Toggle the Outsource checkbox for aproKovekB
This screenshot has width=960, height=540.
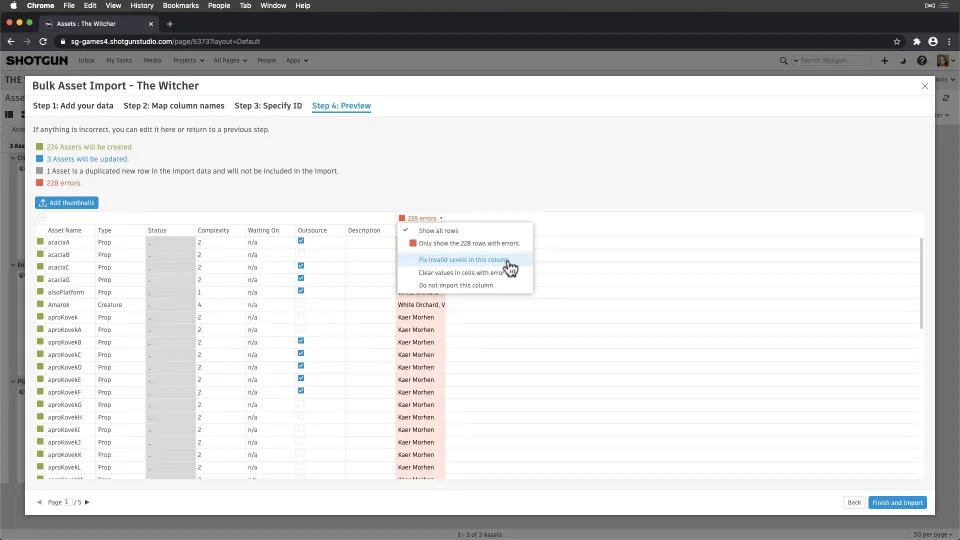pos(301,341)
